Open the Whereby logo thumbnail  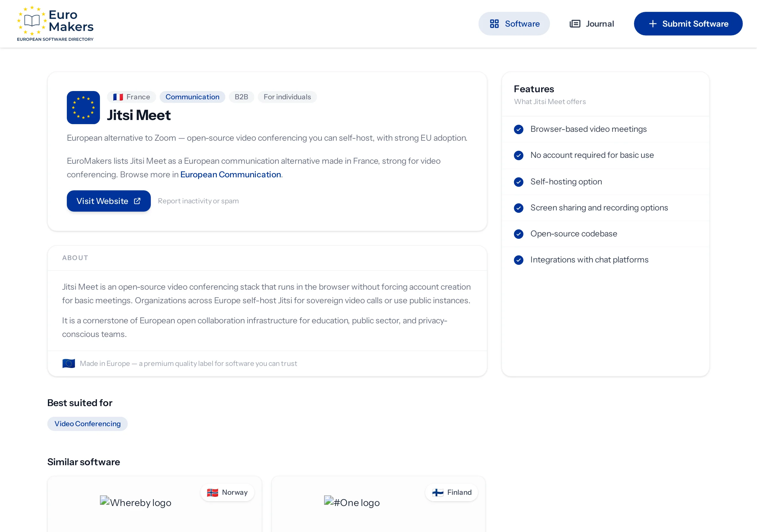135,502
